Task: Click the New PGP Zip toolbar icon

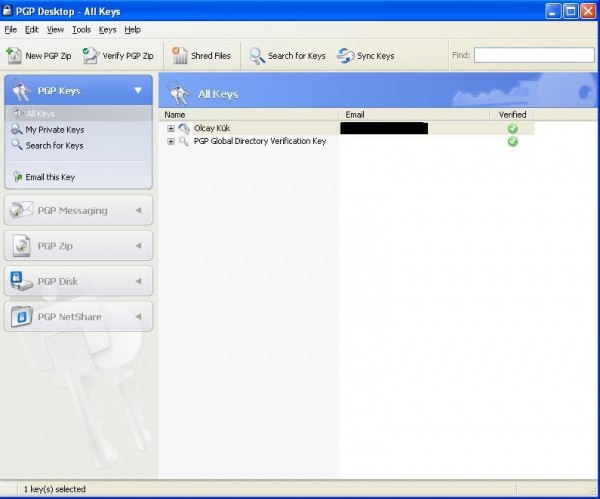Action: 14,55
